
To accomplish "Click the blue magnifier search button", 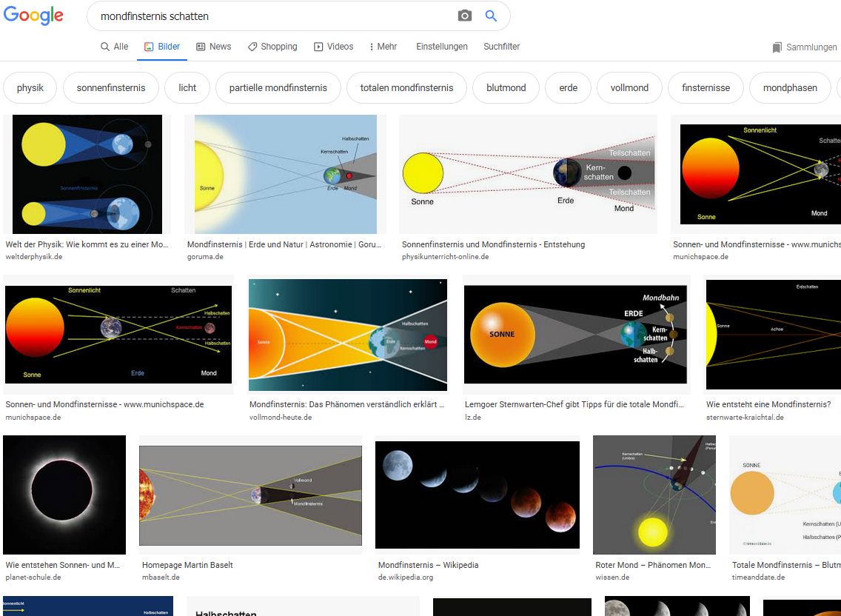I will point(491,16).
